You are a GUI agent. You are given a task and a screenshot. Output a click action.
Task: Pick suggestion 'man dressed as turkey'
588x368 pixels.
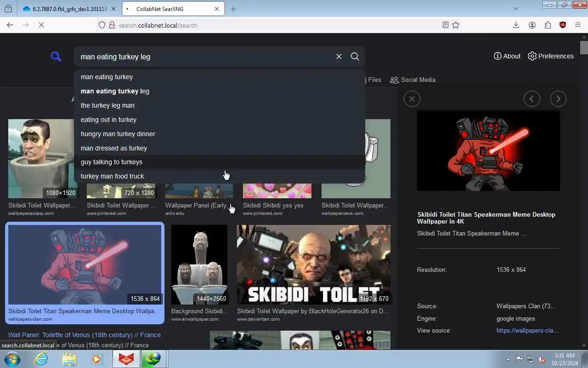pyautogui.click(x=220, y=148)
